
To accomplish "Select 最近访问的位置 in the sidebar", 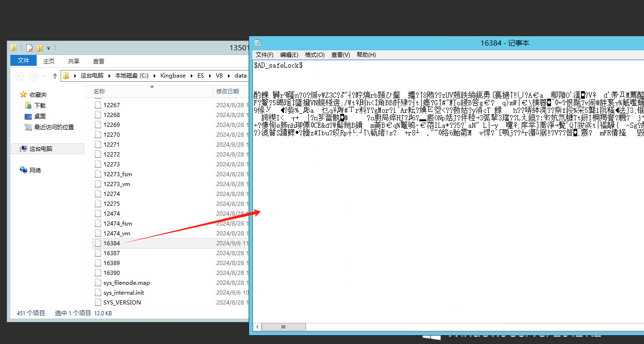I will [x=54, y=127].
